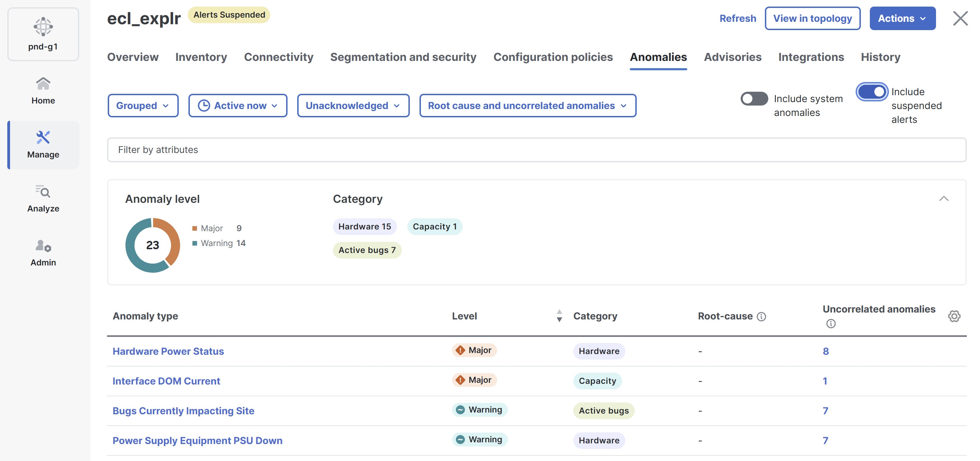This screenshot has height=461, width=980.
Task: Open the Manage section
Action: pos(43,145)
